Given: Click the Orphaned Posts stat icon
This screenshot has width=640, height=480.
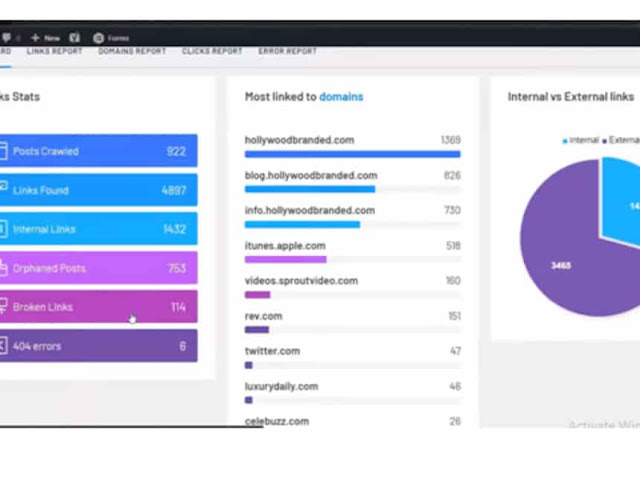Looking at the screenshot, I should coord(3,268).
